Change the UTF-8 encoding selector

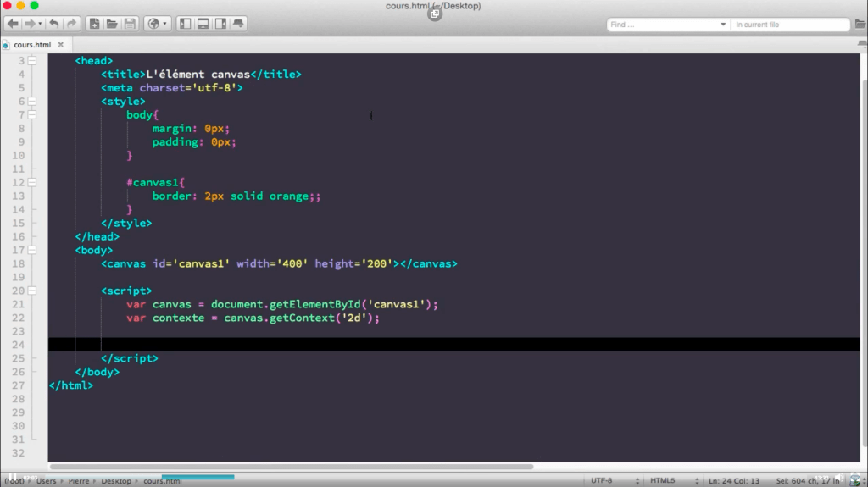(x=614, y=481)
